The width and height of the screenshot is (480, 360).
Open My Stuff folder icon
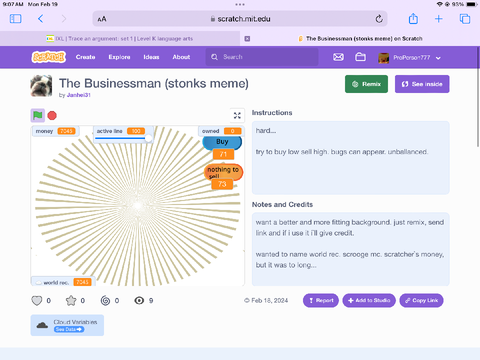click(x=360, y=57)
